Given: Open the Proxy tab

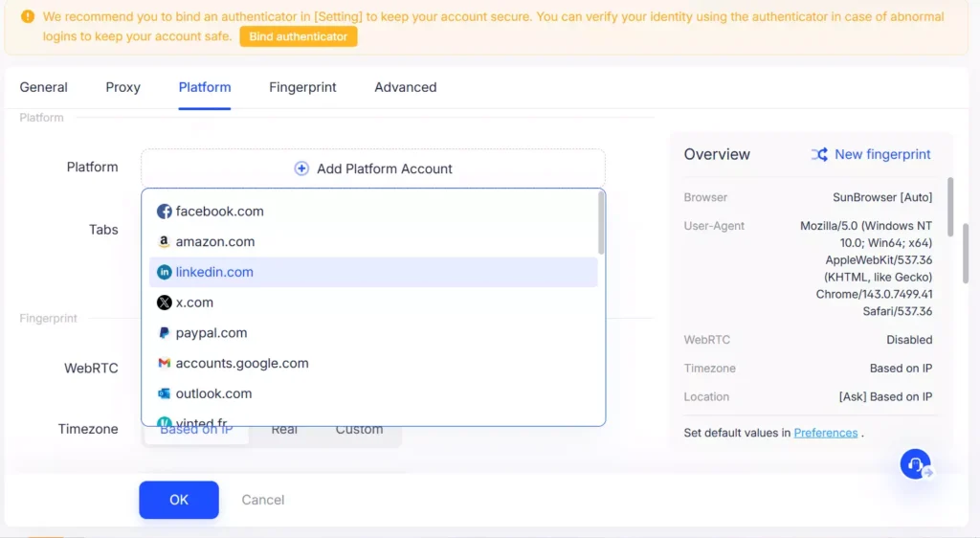Looking at the screenshot, I should 122,87.
